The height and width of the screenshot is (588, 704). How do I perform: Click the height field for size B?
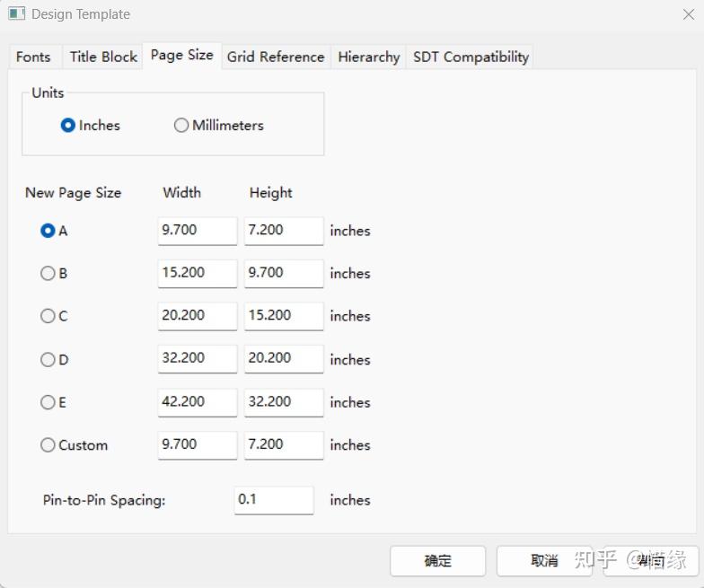point(283,273)
